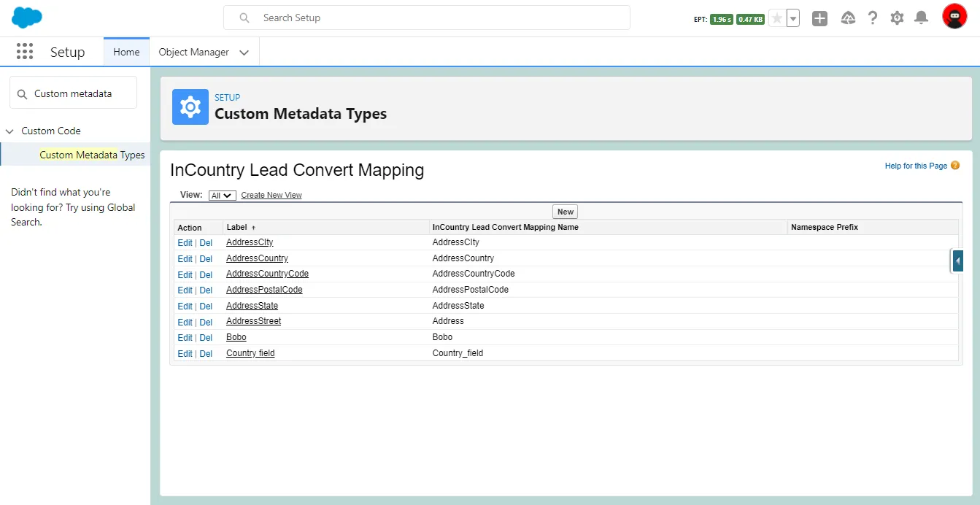Sort by the Label column header
Viewport: 980px width, 505px height.
pos(237,228)
